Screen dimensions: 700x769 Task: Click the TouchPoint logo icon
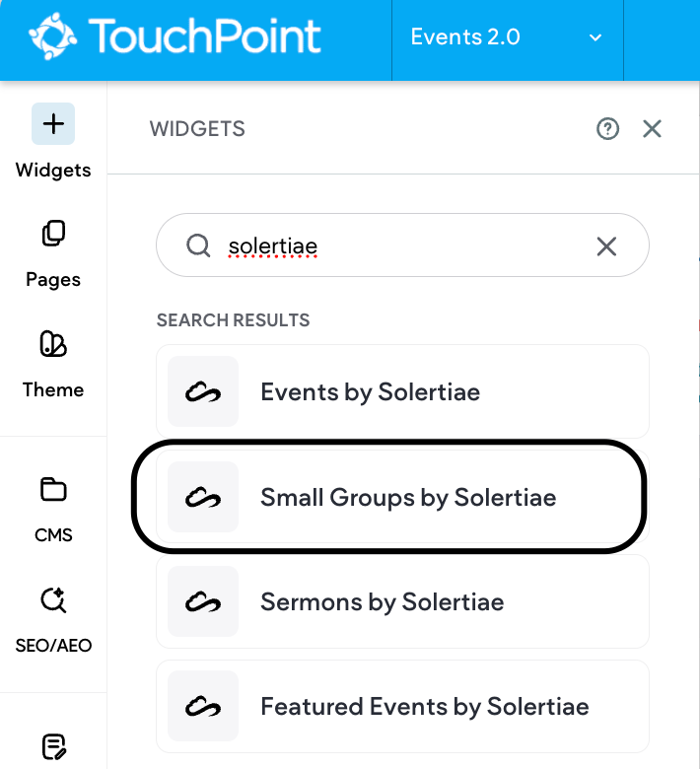click(52, 37)
